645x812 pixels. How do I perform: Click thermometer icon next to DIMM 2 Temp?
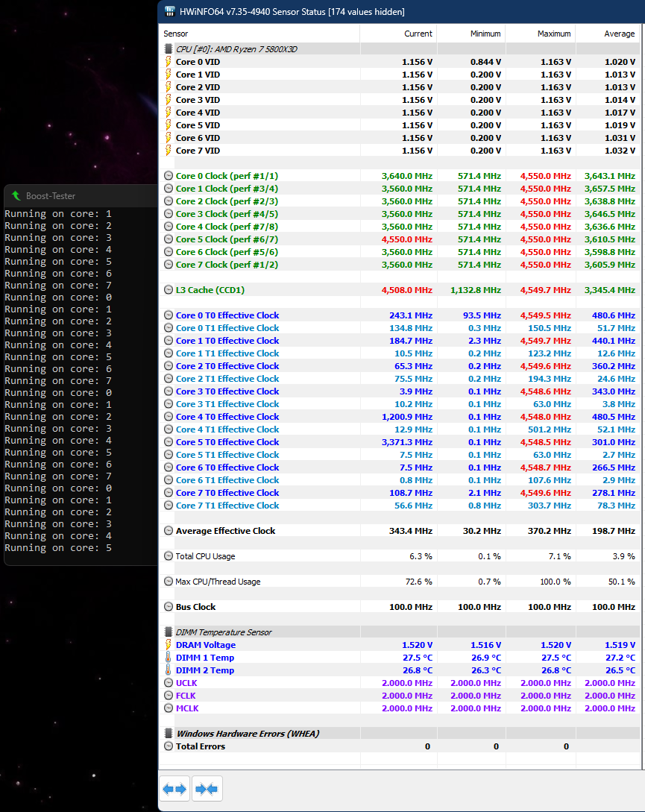(x=169, y=670)
